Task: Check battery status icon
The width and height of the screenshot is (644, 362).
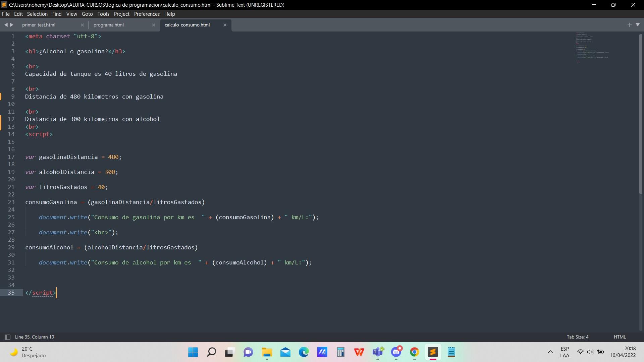Action: pos(601,352)
